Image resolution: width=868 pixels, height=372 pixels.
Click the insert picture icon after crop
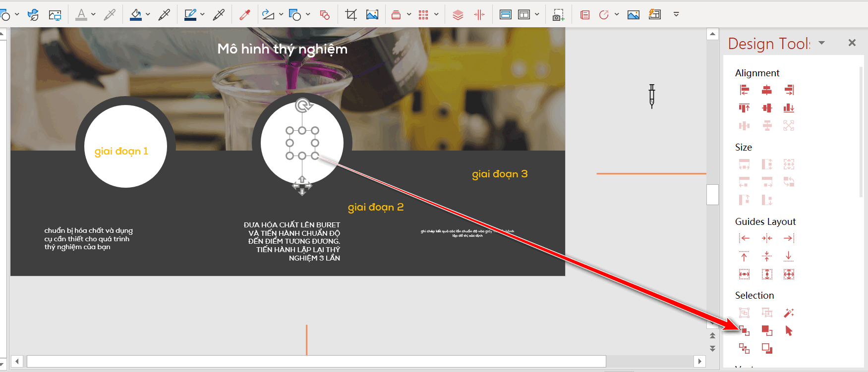point(372,14)
